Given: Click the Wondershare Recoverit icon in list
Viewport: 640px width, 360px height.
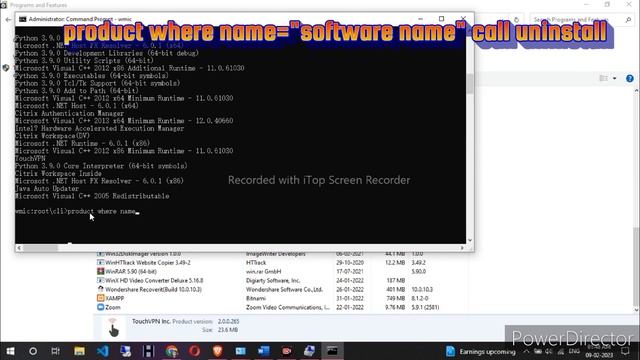Looking at the screenshot, I should point(100,289).
